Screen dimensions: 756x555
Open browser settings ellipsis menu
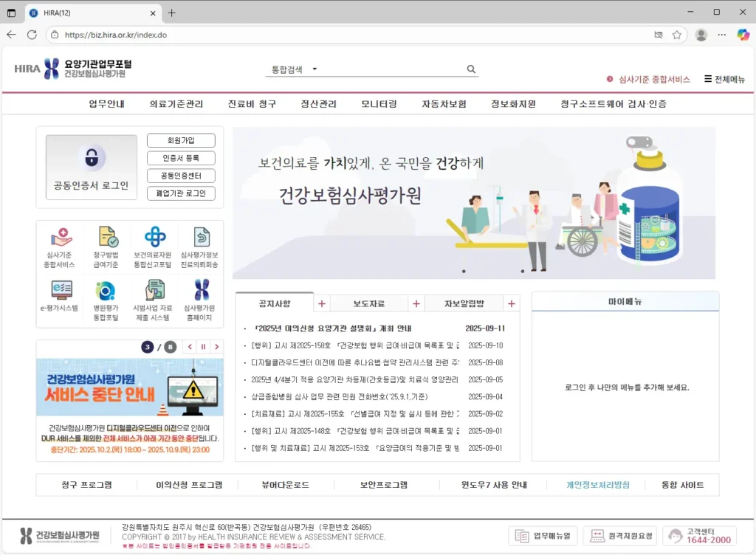722,35
